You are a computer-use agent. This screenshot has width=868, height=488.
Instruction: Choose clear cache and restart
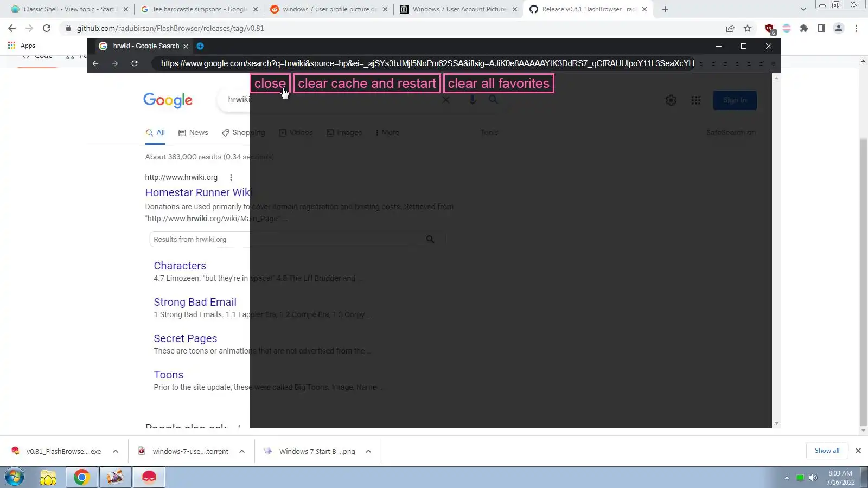(367, 84)
